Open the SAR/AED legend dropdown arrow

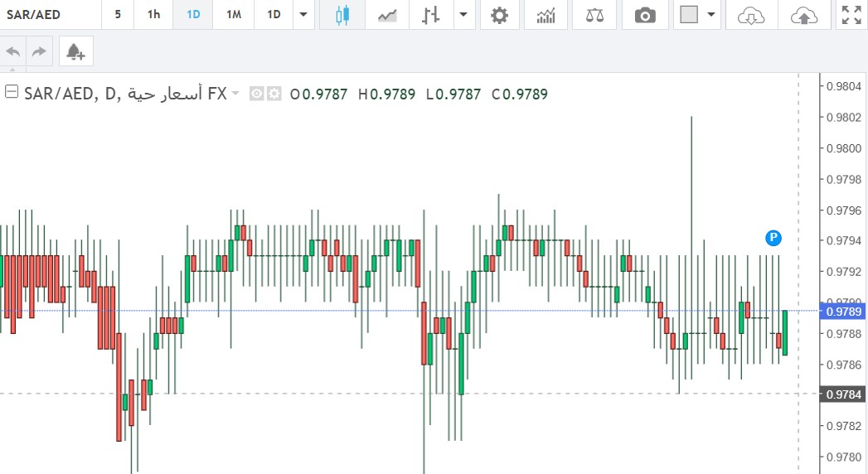click(x=235, y=93)
